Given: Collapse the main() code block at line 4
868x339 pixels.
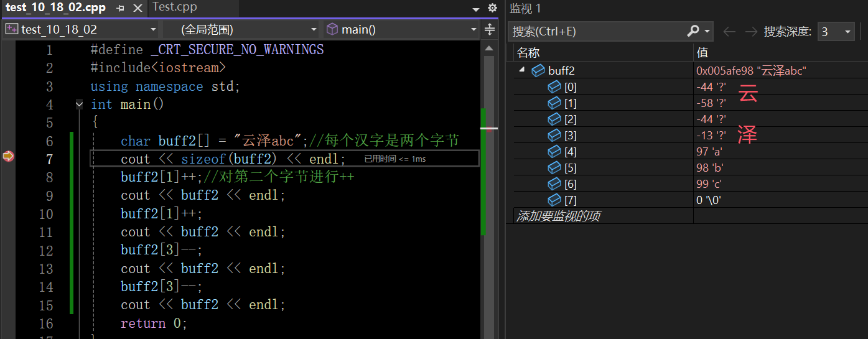Looking at the screenshot, I should (80, 104).
